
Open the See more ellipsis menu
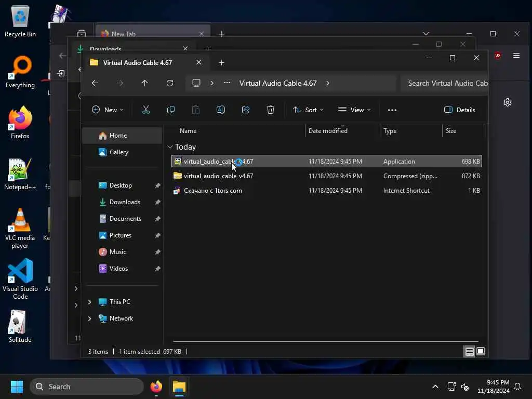point(392,110)
